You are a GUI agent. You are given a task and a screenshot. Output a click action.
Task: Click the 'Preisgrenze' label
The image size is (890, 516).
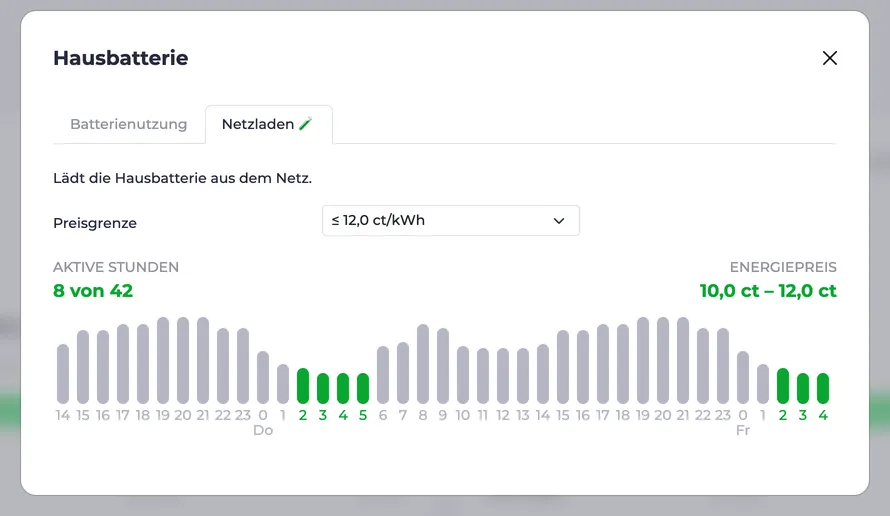pos(95,223)
